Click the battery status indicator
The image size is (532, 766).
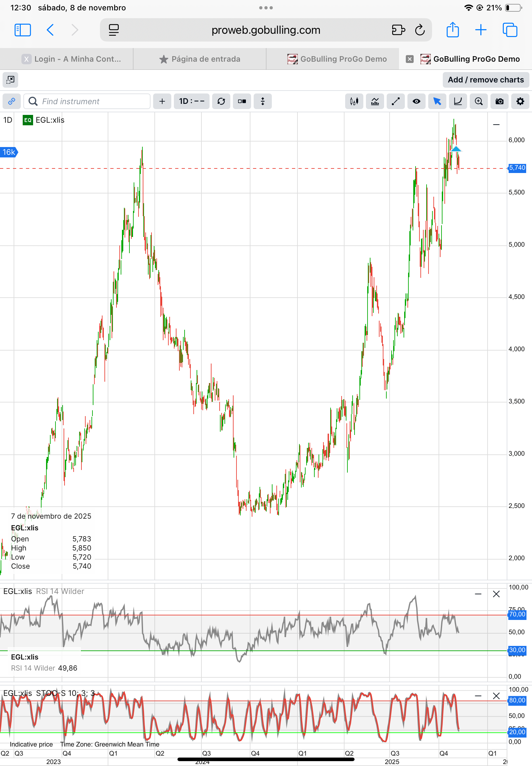point(514,8)
